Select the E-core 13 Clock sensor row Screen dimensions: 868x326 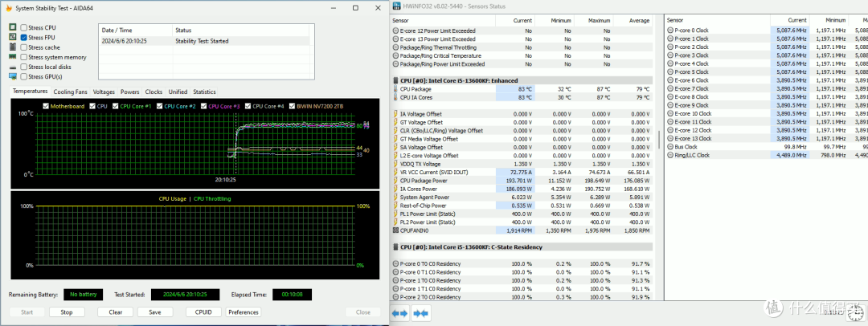click(766, 138)
